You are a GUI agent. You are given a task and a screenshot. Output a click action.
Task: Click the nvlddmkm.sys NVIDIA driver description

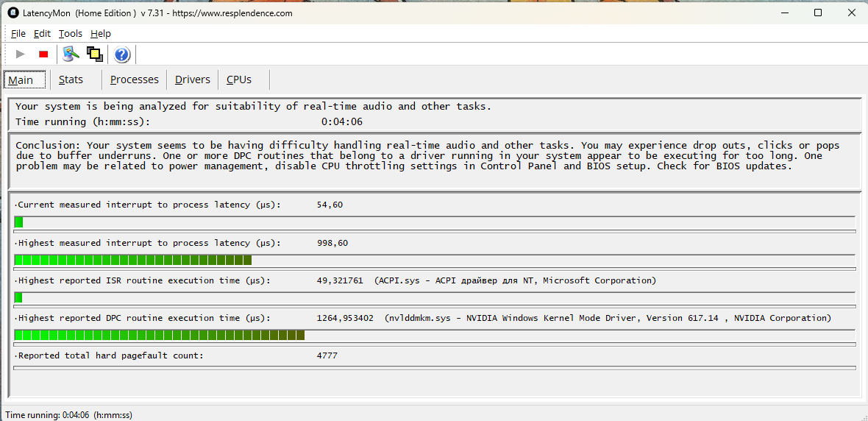[x=608, y=318]
